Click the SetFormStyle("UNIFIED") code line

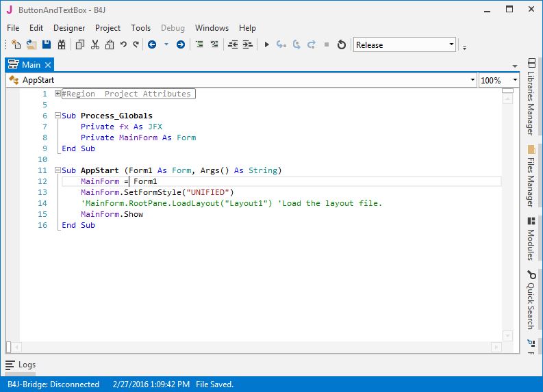[157, 192]
